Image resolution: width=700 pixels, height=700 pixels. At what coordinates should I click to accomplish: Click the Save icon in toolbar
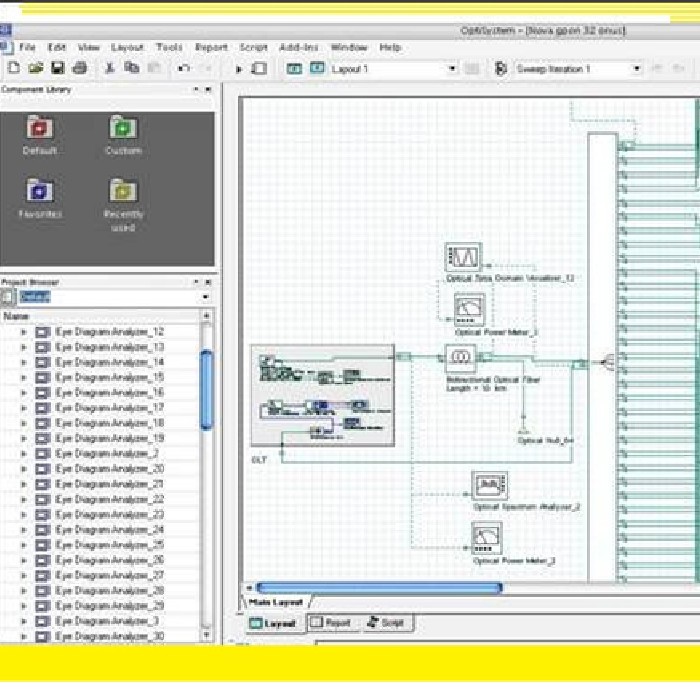point(57,69)
